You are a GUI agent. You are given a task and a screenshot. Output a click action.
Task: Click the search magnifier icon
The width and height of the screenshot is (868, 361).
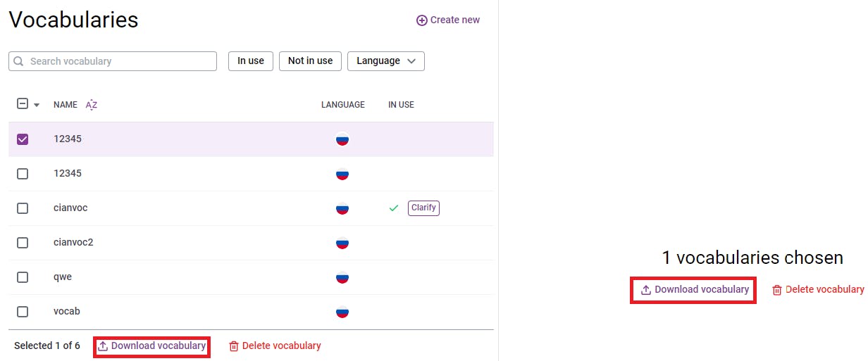19,61
